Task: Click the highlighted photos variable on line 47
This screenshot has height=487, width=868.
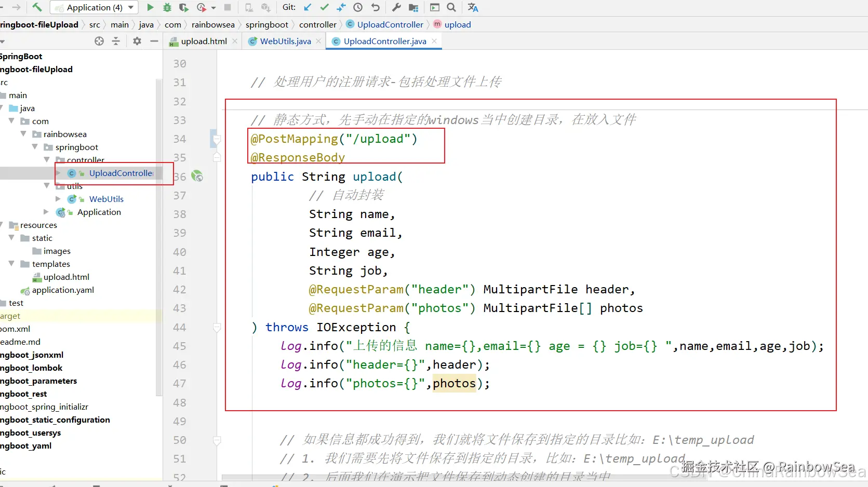Action: pos(454,384)
